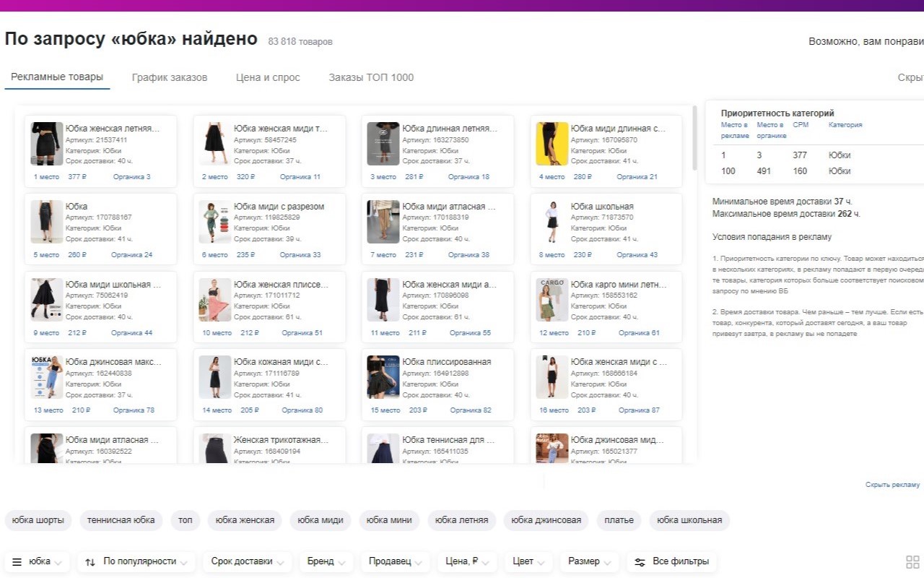Viewport: 924px width, 578px height.
Task: Open the yellow skirt image, article 167095870
Action: 552,144
